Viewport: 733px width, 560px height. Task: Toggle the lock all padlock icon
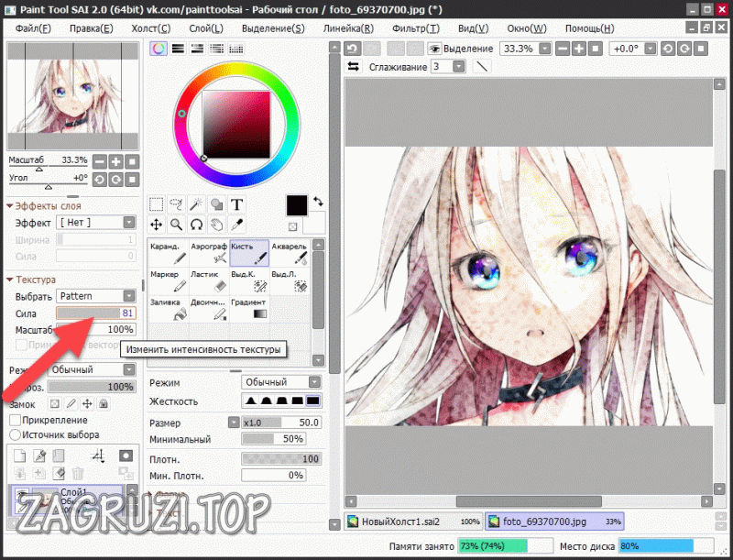pos(104,403)
